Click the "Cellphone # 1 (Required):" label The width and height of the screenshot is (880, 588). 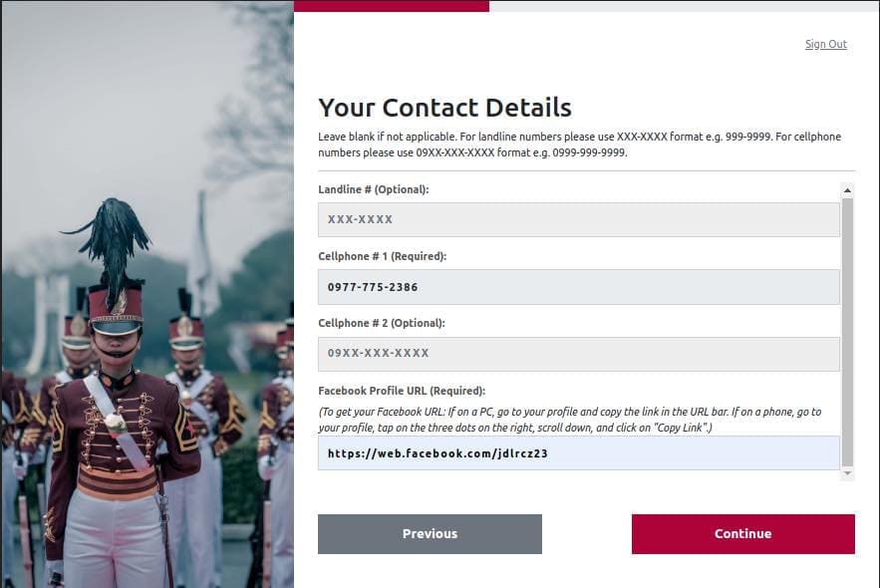coord(382,256)
